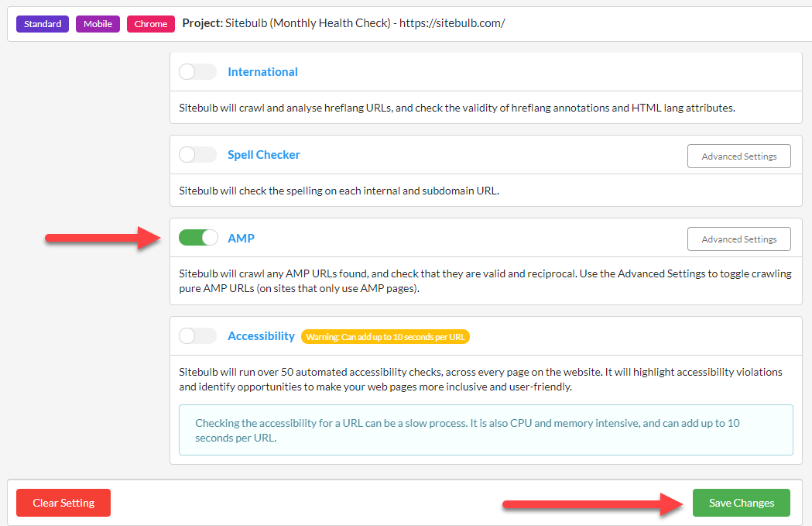Select the Mobile badge
This screenshot has width=812, height=526.
98,24
